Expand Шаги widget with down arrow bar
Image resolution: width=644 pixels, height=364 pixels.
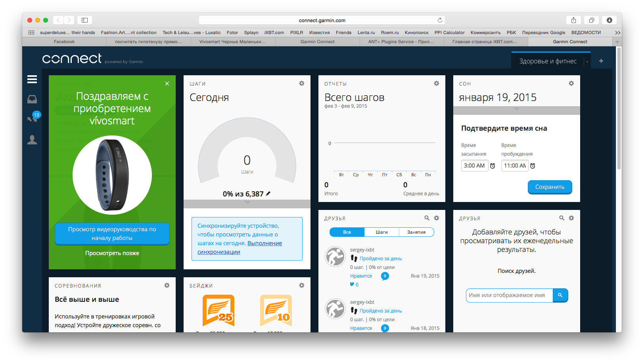247,204
